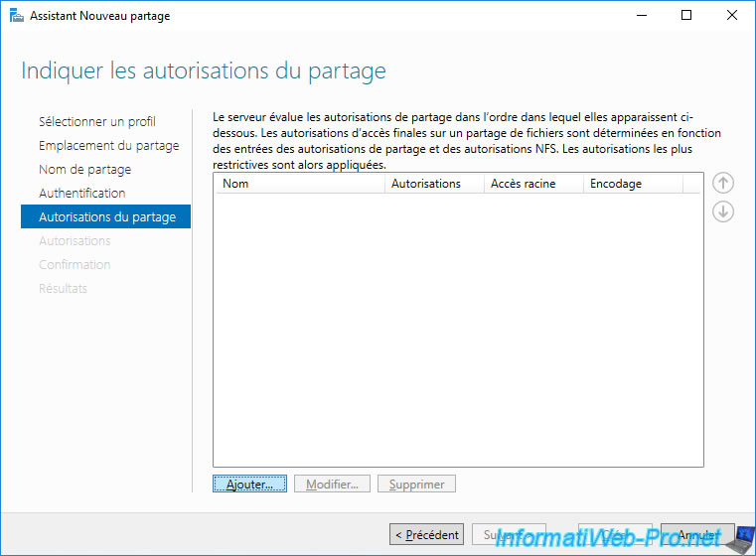Image resolution: width=756 pixels, height=556 pixels.
Task: Click the move up arrow icon
Action: click(723, 183)
